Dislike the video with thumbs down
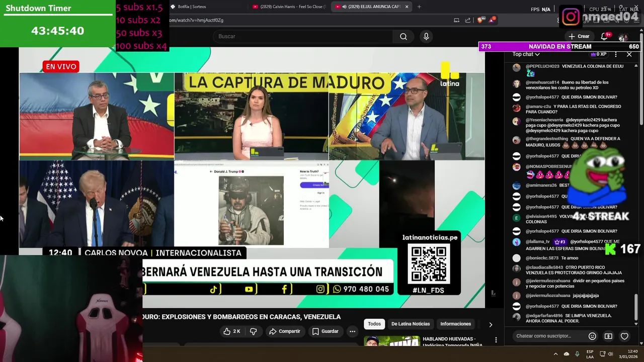The height and width of the screenshot is (362, 644). point(253,331)
